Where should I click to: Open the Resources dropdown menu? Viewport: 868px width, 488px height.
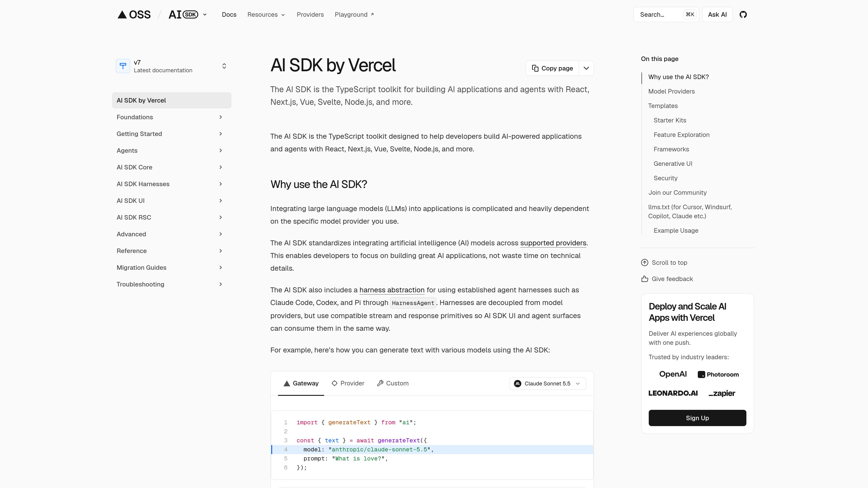coord(266,14)
